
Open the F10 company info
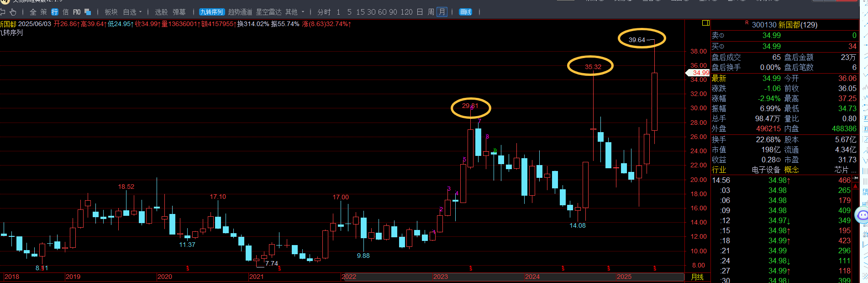pyautogui.click(x=77, y=12)
